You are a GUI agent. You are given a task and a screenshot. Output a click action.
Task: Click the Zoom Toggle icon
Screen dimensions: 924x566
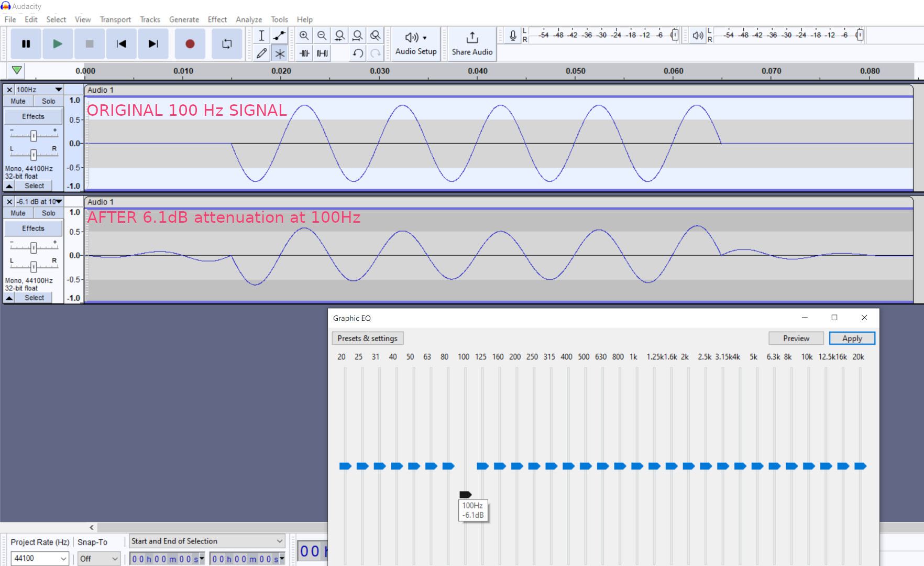tap(375, 36)
